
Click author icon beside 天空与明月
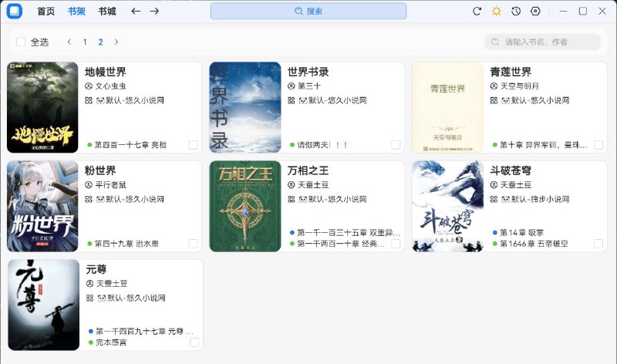coord(494,86)
